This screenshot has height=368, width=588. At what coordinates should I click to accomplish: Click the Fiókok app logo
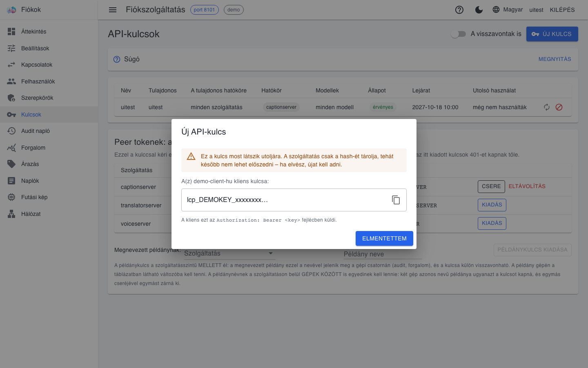pos(11,10)
